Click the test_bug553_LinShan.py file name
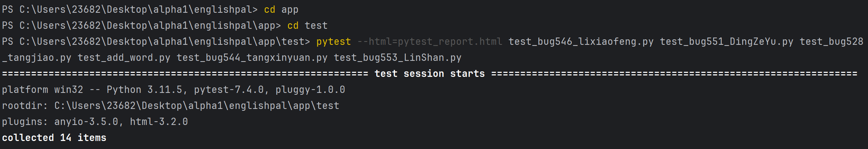This screenshot has height=149, width=868. tap(397, 58)
